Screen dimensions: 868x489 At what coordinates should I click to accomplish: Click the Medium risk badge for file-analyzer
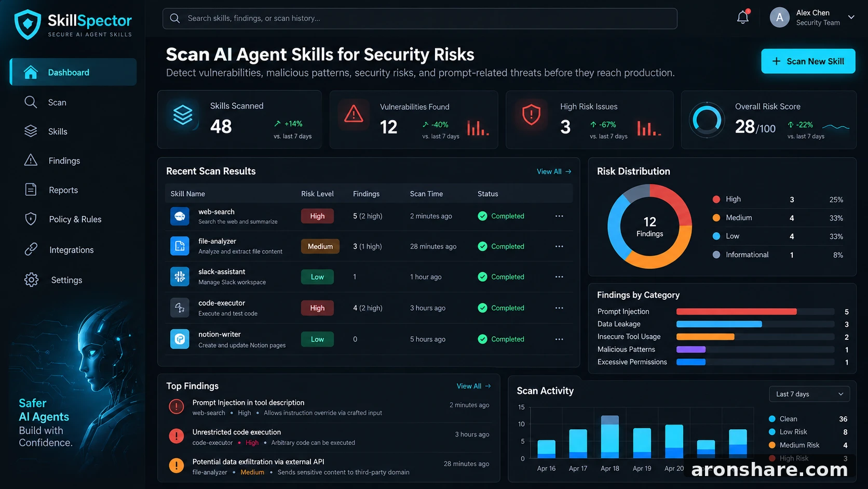pyautogui.click(x=320, y=246)
